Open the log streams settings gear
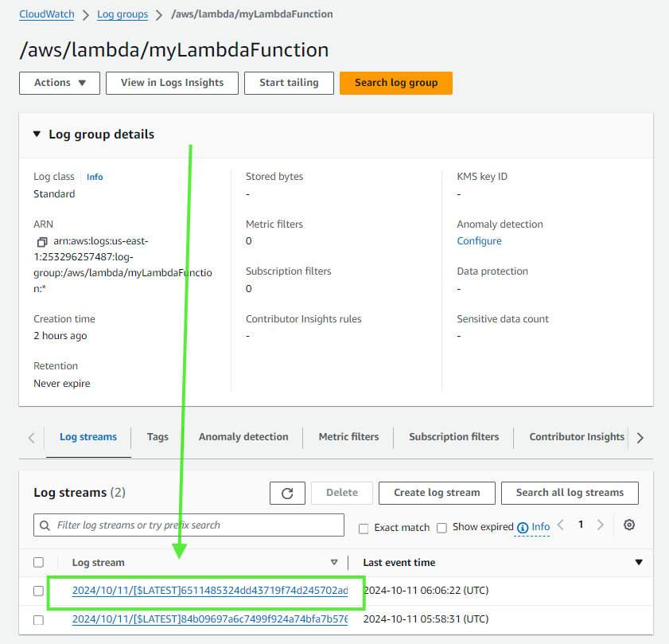Image resolution: width=669 pixels, height=644 pixels. tap(629, 525)
